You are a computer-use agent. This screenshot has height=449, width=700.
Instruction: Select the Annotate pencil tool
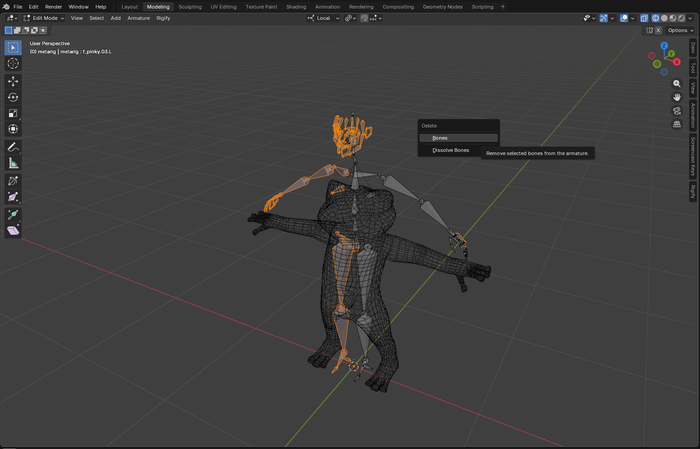13,146
